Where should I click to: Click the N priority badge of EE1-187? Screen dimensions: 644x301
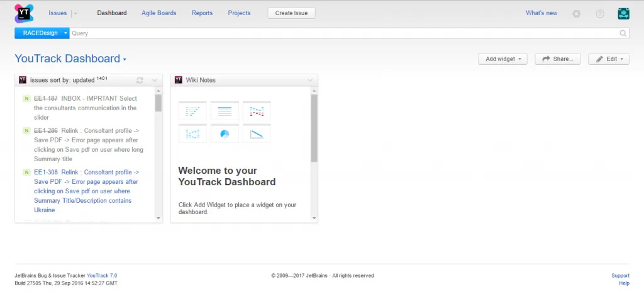(26, 99)
